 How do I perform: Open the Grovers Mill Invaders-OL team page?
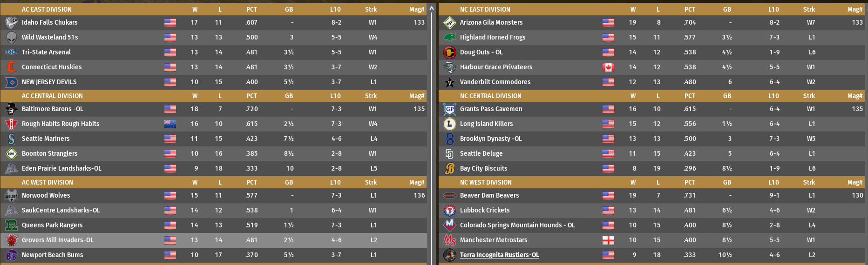(57, 240)
